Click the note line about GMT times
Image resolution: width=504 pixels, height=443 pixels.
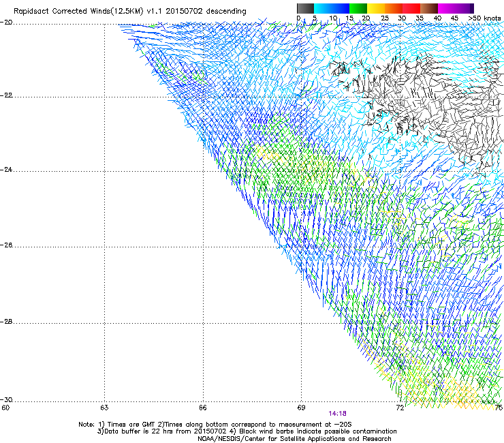coord(215,425)
